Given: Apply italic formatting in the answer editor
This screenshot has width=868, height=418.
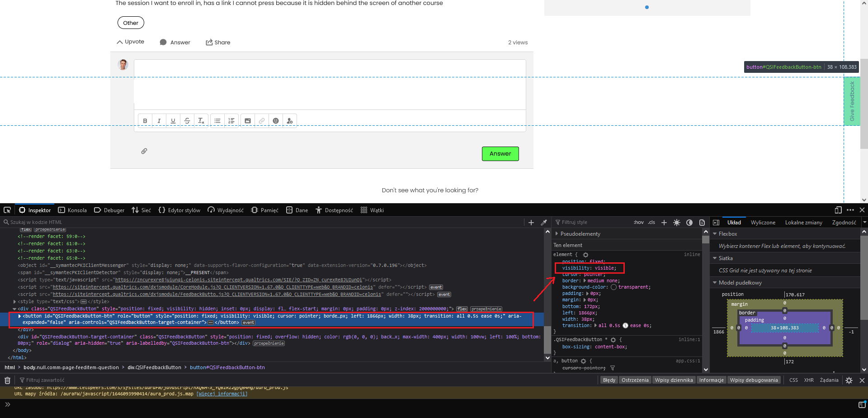Looking at the screenshot, I should pos(159,121).
